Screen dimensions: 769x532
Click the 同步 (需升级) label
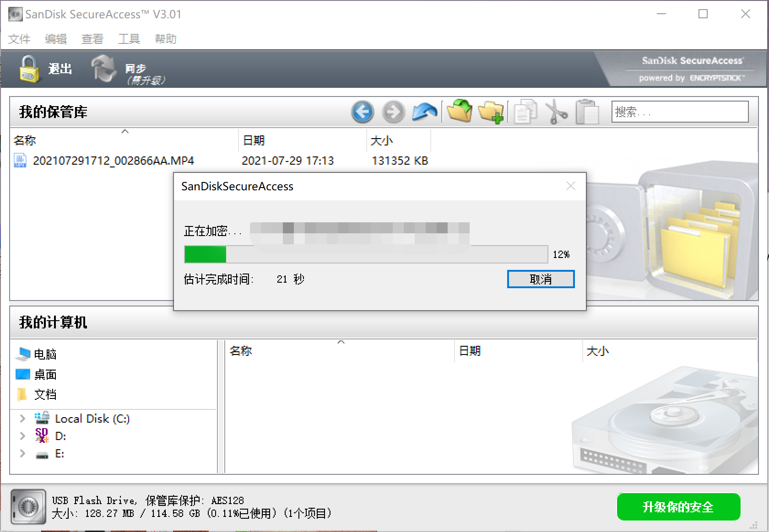tap(145, 74)
